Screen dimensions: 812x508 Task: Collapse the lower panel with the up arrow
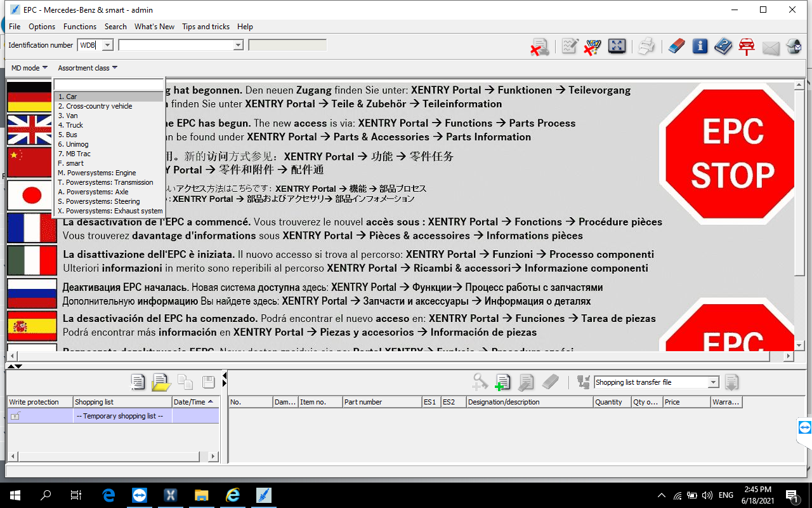(10, 366)
